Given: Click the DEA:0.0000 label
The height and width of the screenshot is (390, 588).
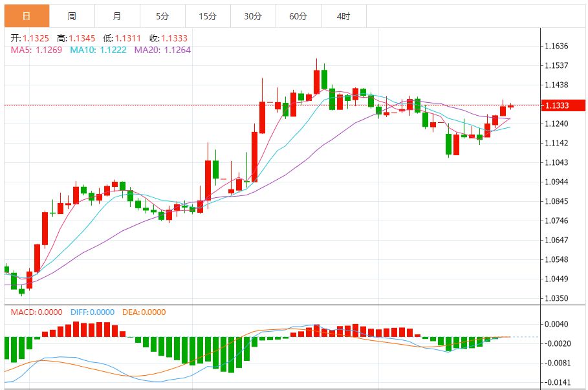Looking at the screenshot, I should [144, 312].
